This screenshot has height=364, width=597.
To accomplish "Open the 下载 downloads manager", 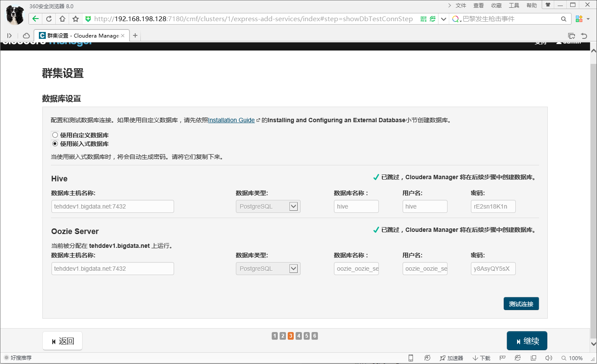I will (481, 358).
